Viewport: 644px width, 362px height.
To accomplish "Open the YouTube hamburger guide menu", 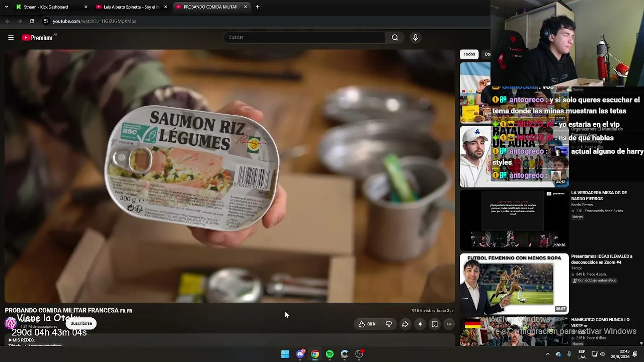I will (x=11, y=37).
